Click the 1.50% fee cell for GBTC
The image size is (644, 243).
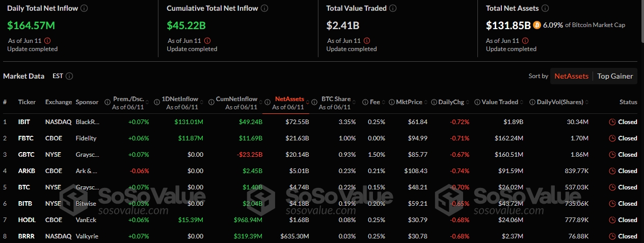pos(377,155)
